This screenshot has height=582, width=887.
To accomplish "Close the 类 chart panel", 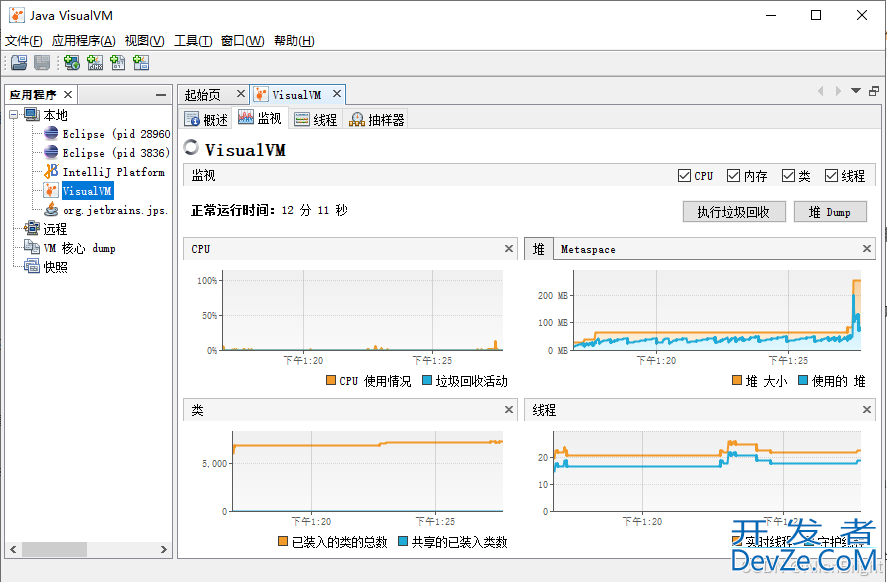I will 509,409.
